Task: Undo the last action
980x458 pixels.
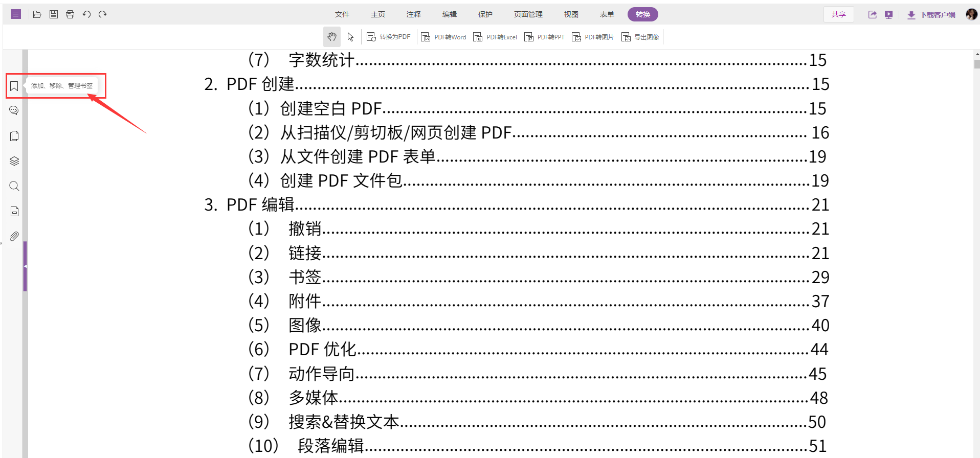Action: pyautogui.click(x=86, y=14)
